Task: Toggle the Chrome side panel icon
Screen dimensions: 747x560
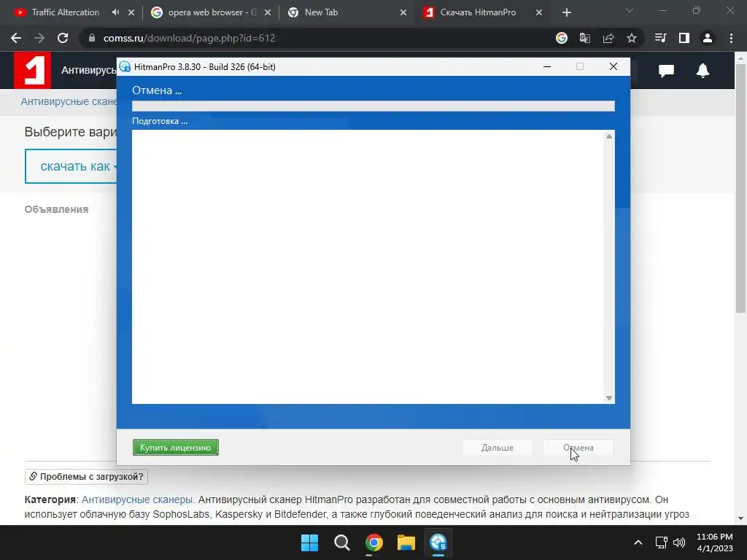Action: pyautogui.click(x=684, y=38)
